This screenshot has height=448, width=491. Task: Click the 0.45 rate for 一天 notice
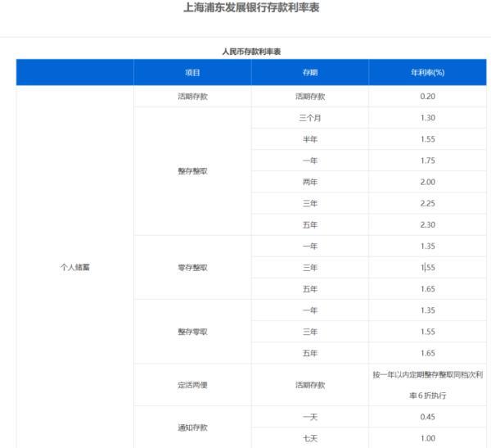[x=426, y=417]
